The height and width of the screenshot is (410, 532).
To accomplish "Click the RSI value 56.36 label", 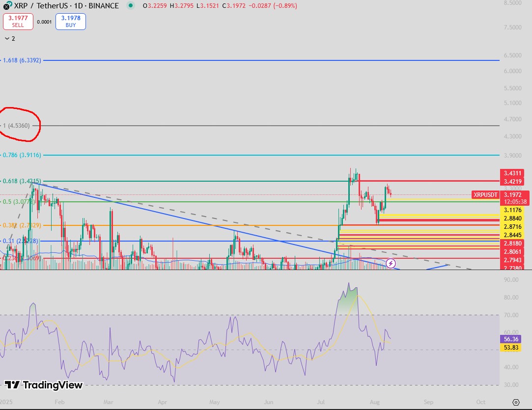I will point(510,339).
